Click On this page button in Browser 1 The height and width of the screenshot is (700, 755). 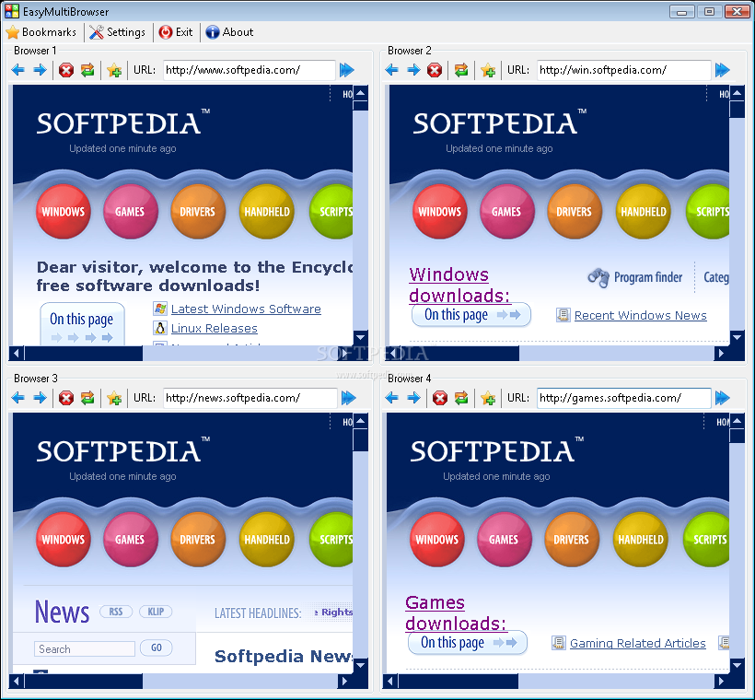(x=82, y=323)
